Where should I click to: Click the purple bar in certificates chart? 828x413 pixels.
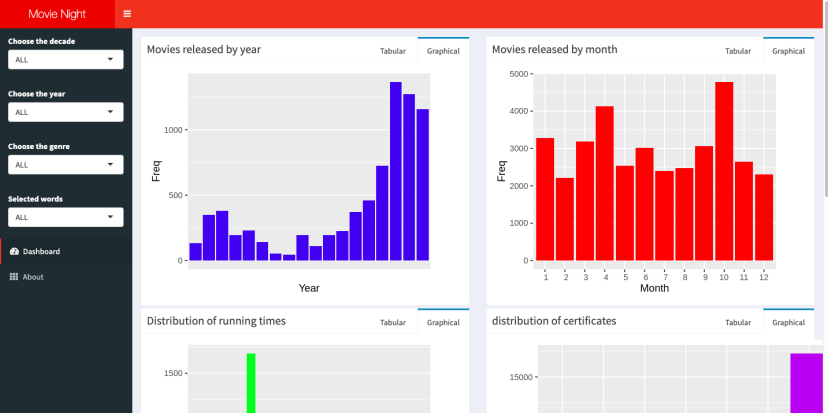[806, 383]
